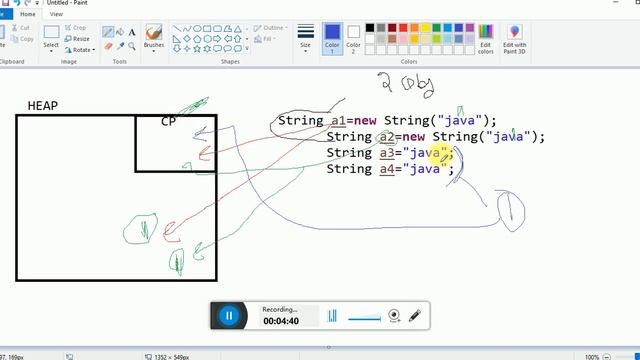
Task: Choose the Right triangle shape
Action: pos(177,39)
